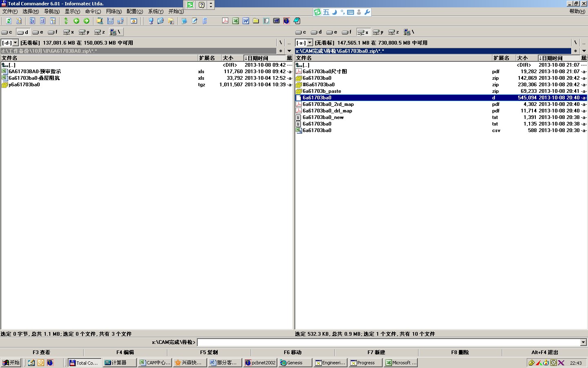The image size is (588, 368).
Task: Click the cyan eraser icon at toolbar end
Action: pos(297,21)
